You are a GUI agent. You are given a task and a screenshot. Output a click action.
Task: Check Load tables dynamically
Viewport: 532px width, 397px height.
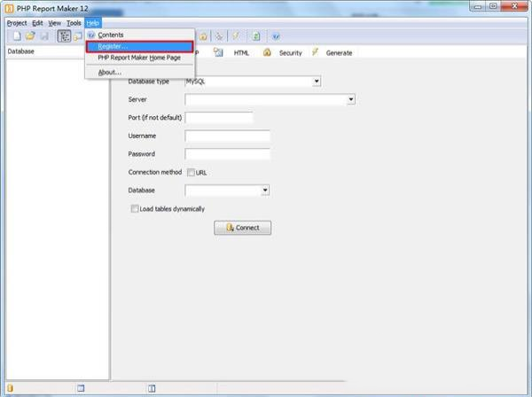coord(135,208)
